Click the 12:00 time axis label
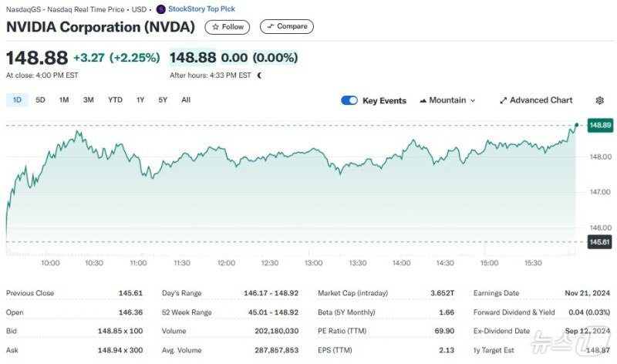 click(226, 263)
